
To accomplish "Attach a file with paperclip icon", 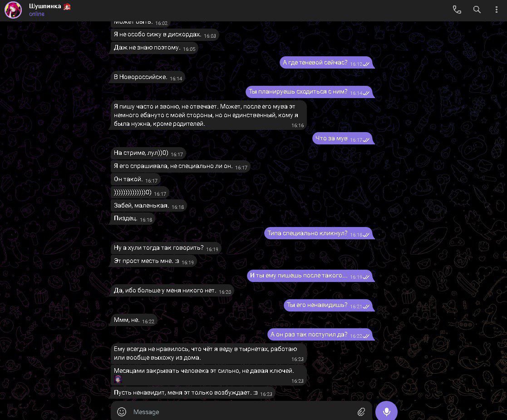I will pyautogui.click(x=361, y=411).
